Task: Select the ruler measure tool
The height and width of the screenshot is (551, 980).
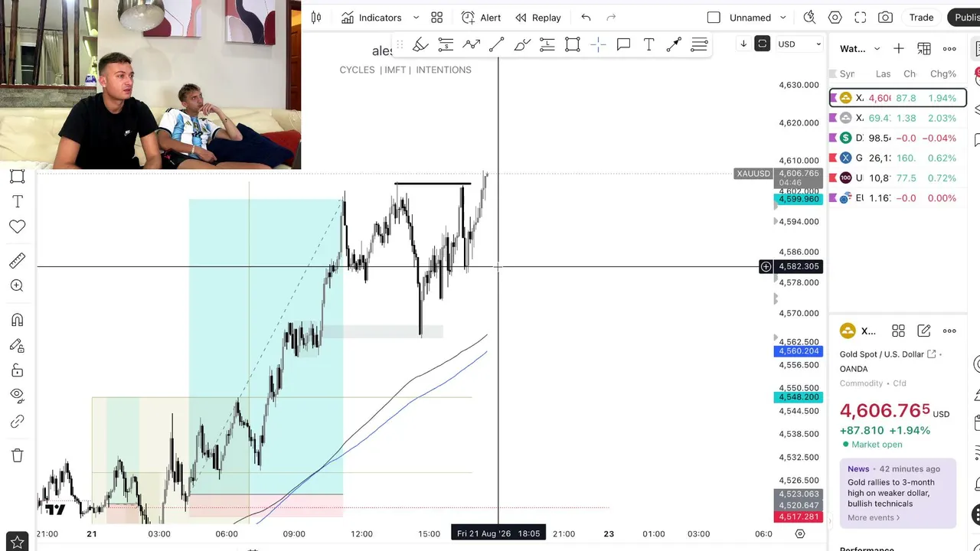Action: [x=17, y=261]
